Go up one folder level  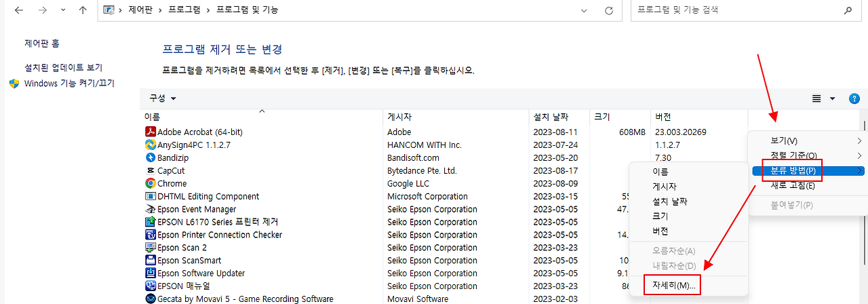[83, 10]
